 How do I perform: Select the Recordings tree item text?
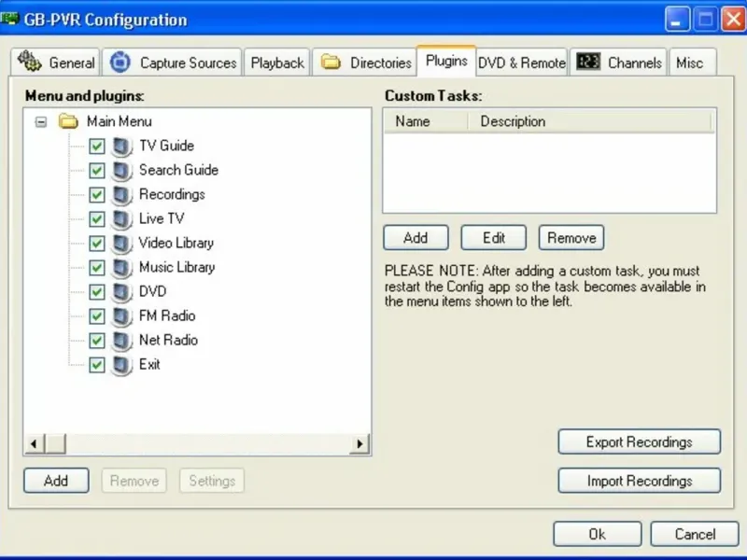[x=172, y=194]
